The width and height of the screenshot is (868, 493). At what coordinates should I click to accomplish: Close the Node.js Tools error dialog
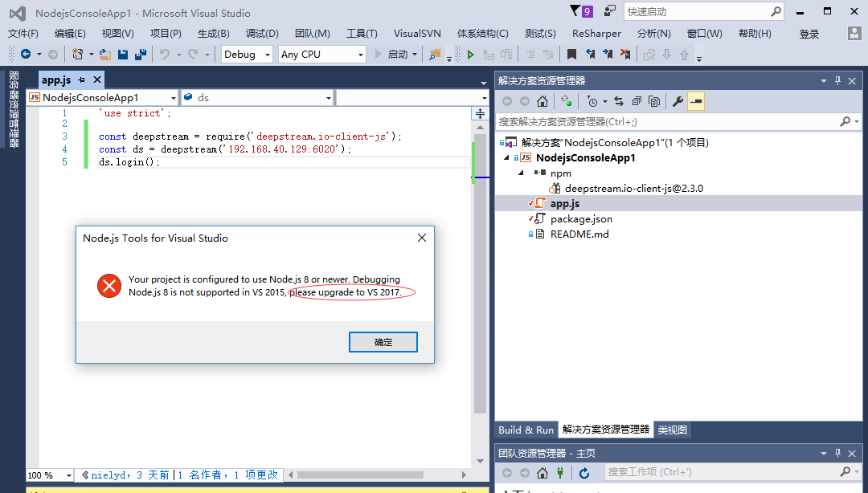(422, 238)
